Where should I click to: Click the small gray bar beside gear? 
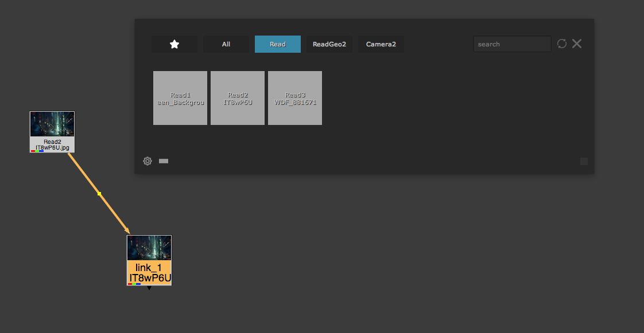point(164,161)
